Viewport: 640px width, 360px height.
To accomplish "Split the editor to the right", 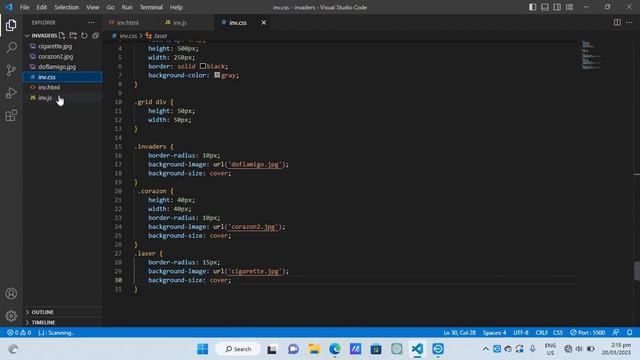I will (x=617, y=22).
